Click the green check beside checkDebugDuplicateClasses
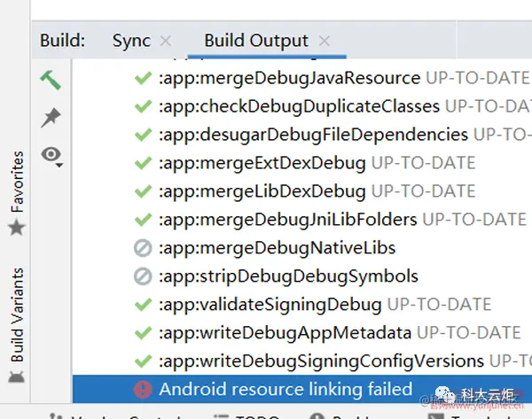Image resolution: width=532 pixels, height=419 pixels. point(143,106)
